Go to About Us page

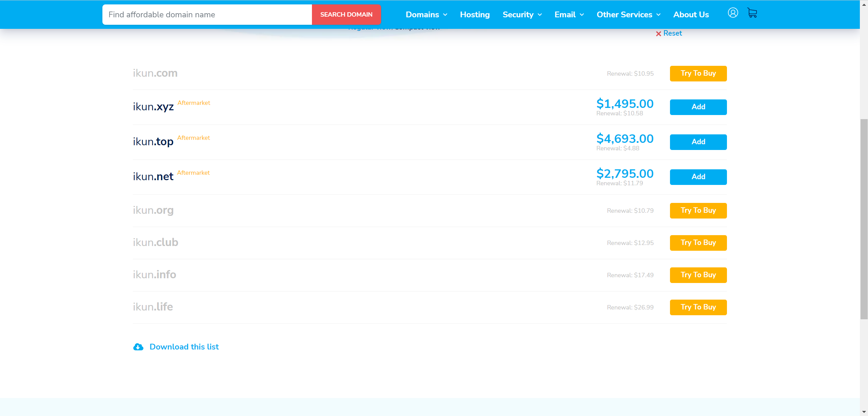691,15
